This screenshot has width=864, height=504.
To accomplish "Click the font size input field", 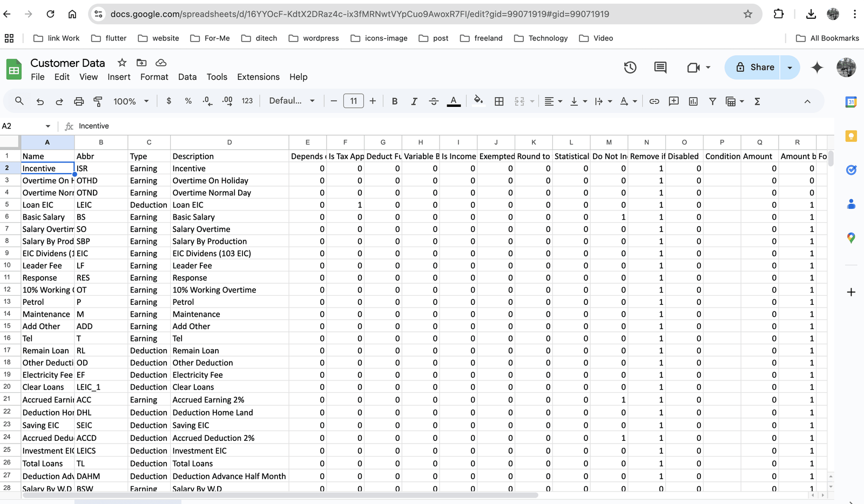I will tap(353, 101).
